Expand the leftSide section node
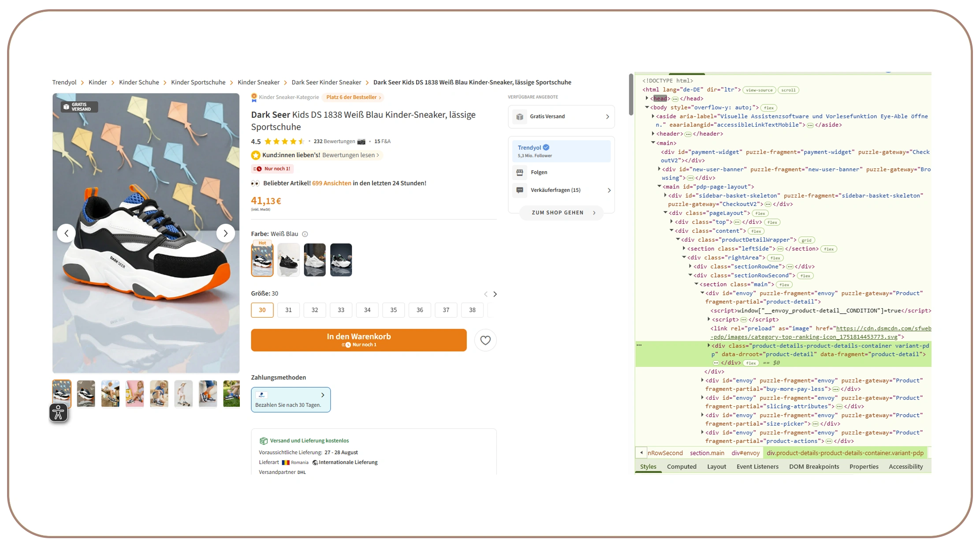Viewport: 980px width, 547px height. coord(684,248)
